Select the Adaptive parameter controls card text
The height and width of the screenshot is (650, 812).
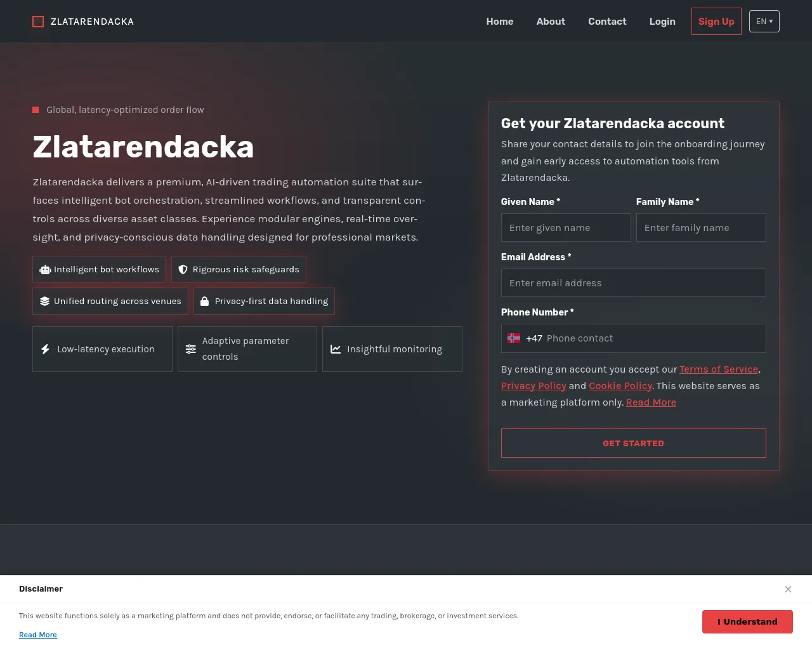click(x=246, y=349)
